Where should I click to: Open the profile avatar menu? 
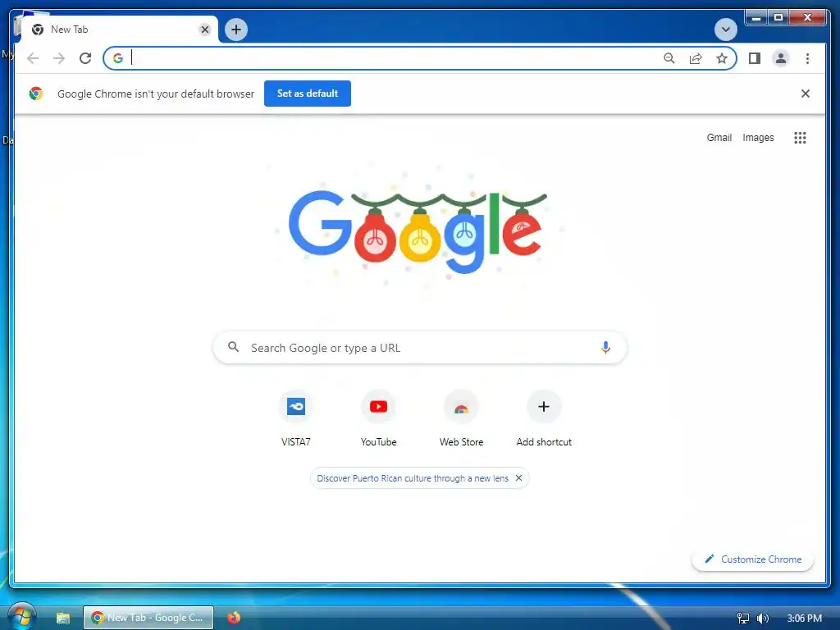pyautogui.click(x=781, y=58)
